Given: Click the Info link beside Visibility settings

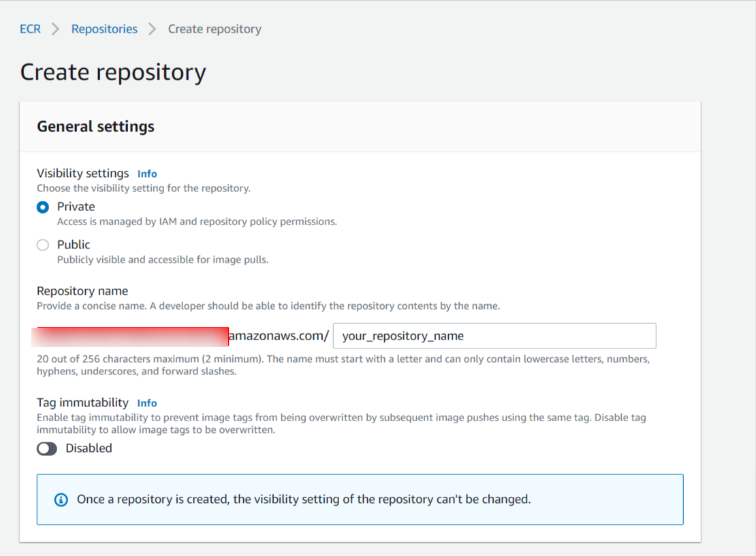Looking at the screenshot, I should click(147, 174).
